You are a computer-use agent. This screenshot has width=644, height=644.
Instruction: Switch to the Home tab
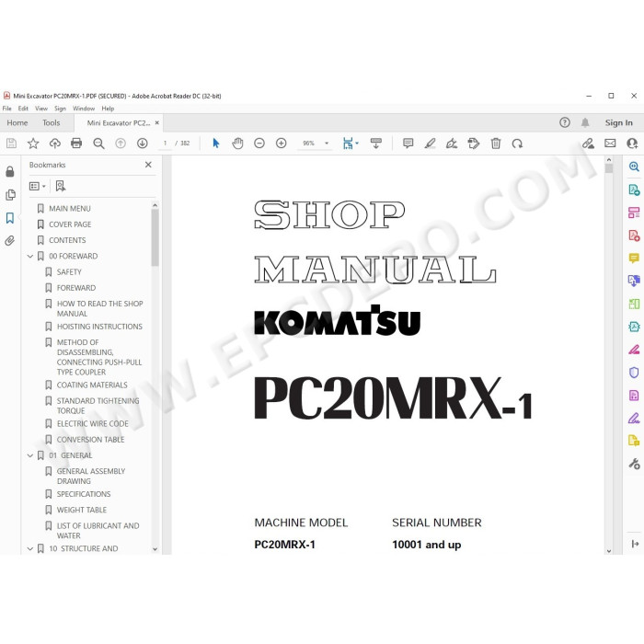[17, 122]
